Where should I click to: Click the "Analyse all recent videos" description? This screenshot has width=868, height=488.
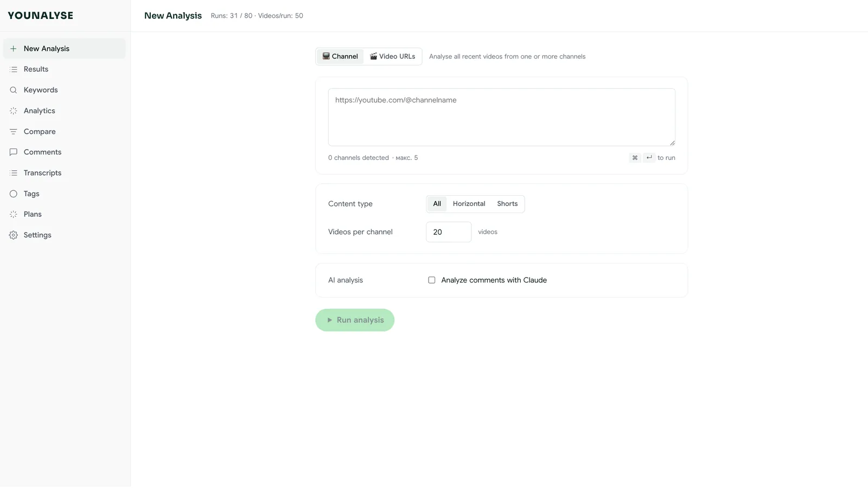click(x=507, y=56)
